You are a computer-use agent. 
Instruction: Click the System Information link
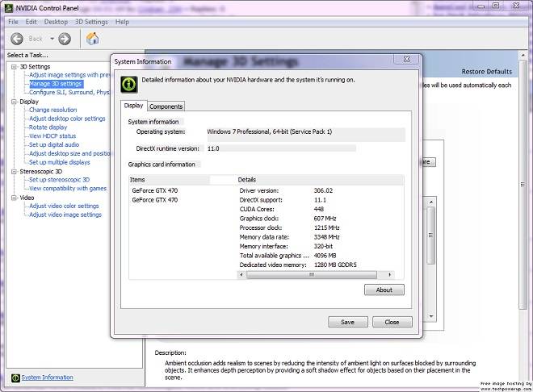point(48,377)
